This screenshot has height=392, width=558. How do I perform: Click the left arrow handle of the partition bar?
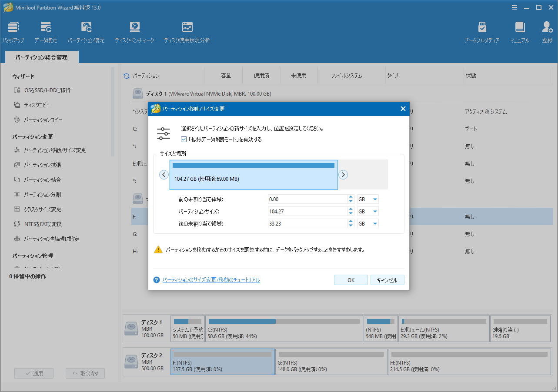[x=164, y=175]
